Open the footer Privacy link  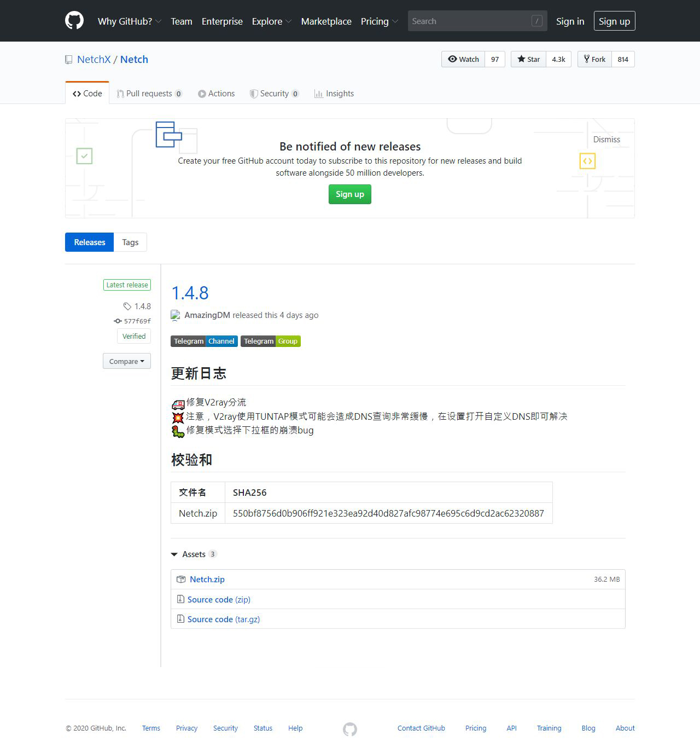(186, 728)
